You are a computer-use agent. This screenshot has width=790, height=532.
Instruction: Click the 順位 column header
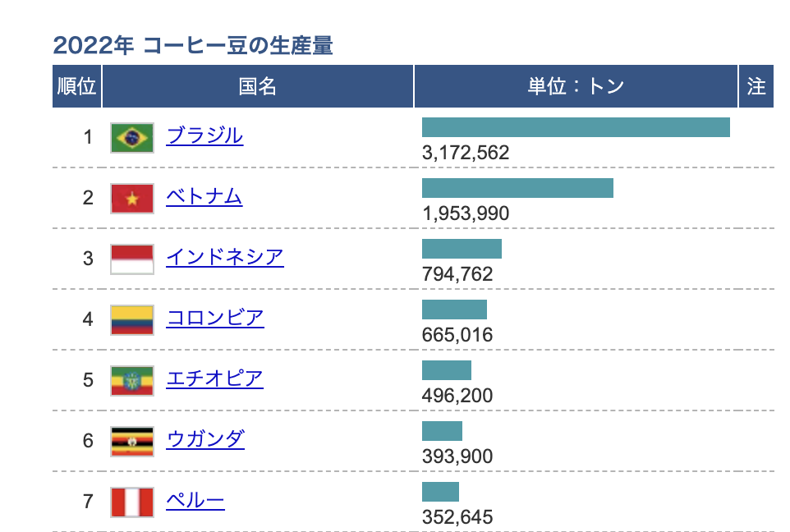(77, 86)
